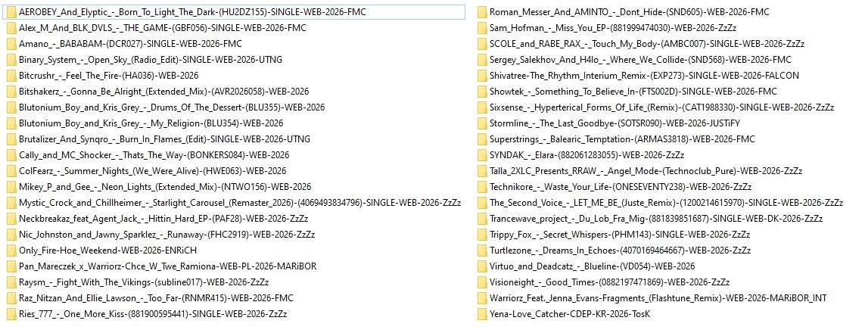The image size is (868, 333).
Task: Click the folder icon next to SYNDAK Elara
Action: pos(482,155)
